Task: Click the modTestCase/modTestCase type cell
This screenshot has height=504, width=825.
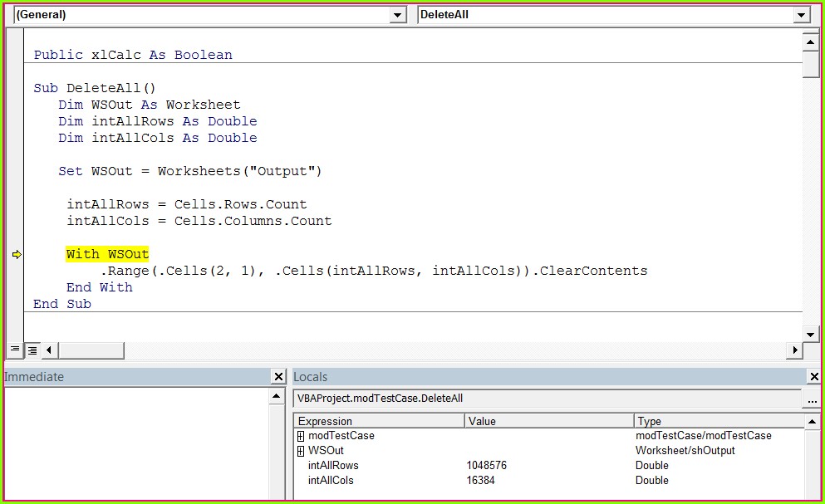Action: (704, 436)
